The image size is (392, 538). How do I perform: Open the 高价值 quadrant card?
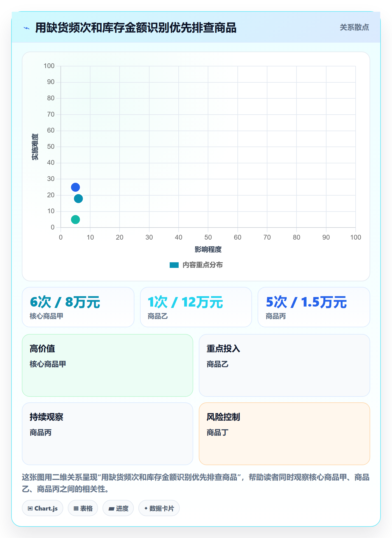108,365
